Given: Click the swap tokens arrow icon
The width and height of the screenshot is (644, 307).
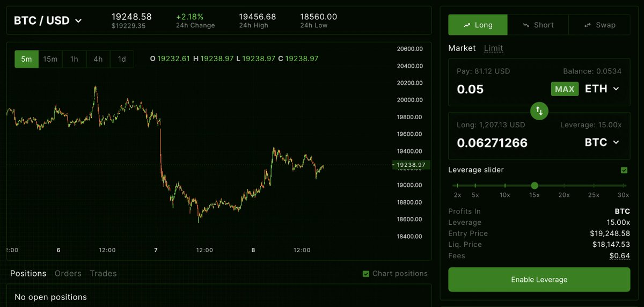Looking at the screenshot, I should (539, 111).
